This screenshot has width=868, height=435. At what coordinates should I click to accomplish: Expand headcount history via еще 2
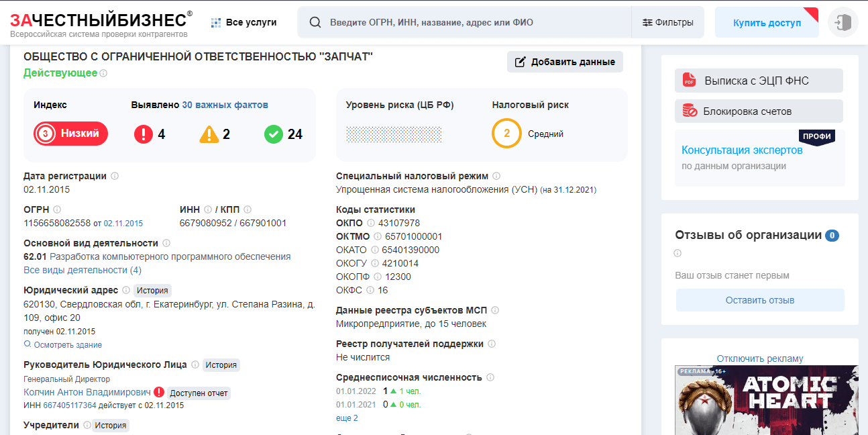(347, 418)
